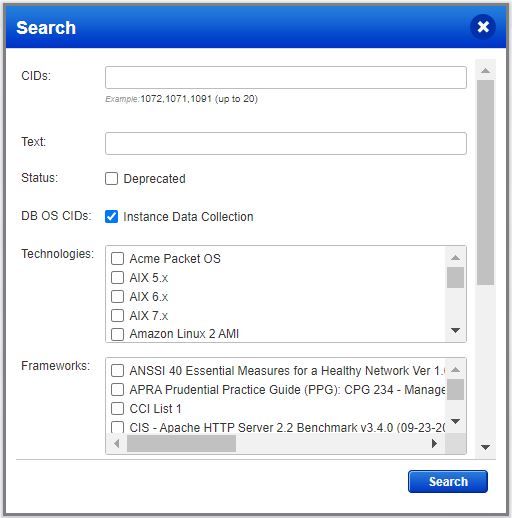Select ANSSI 40 Essential Measures framework
Screen dimensions: 512x518
coord(117,370)
